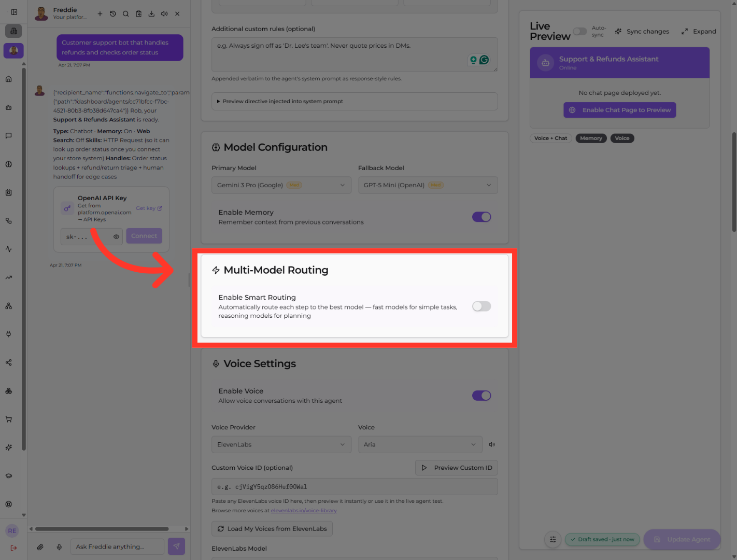The width and height of the screenshot is (737, 560).
Task: Open the sliders settings icon near Draft saved
Action: click(553, 539)
